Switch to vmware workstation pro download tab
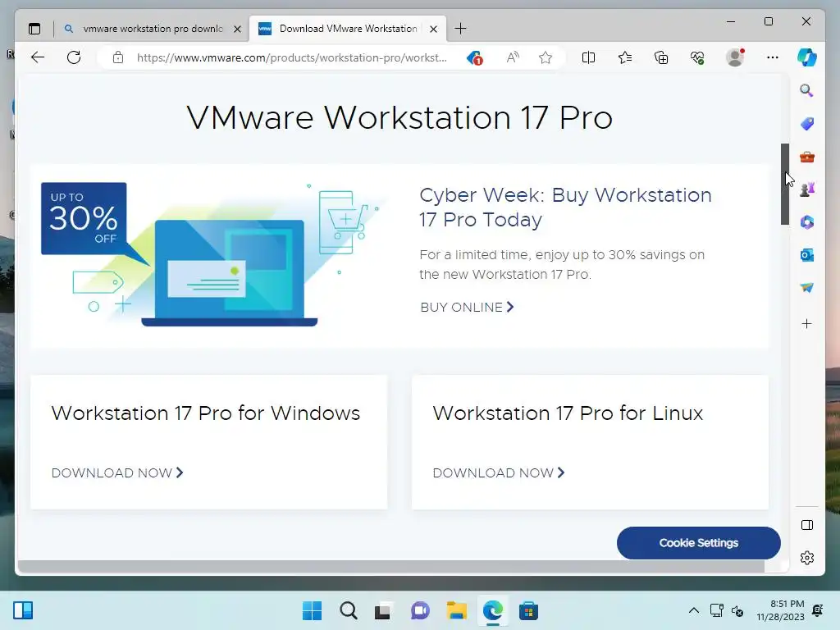 coord(153,29)
